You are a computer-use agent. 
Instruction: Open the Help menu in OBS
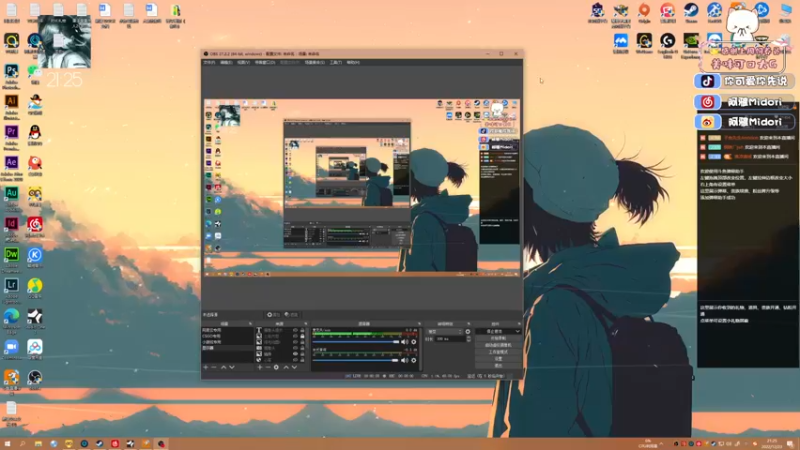[x=353, y=62]
